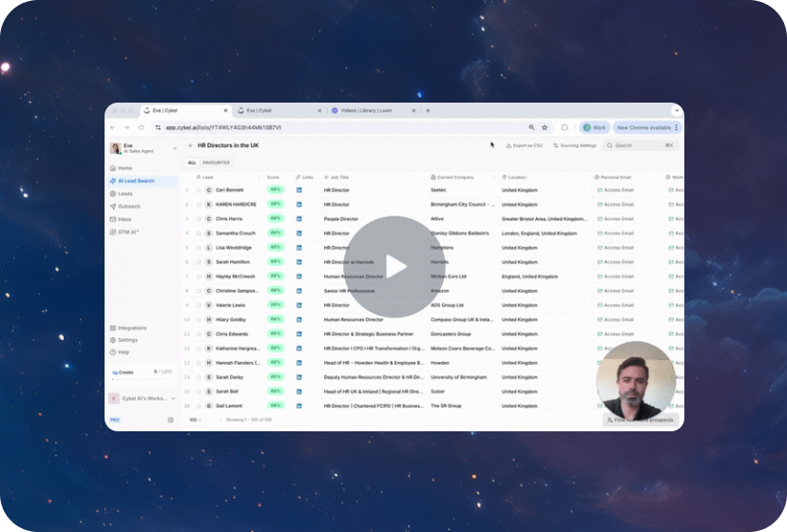Click the browser reload icon
The image size is (787, 532).
(141, 127)
